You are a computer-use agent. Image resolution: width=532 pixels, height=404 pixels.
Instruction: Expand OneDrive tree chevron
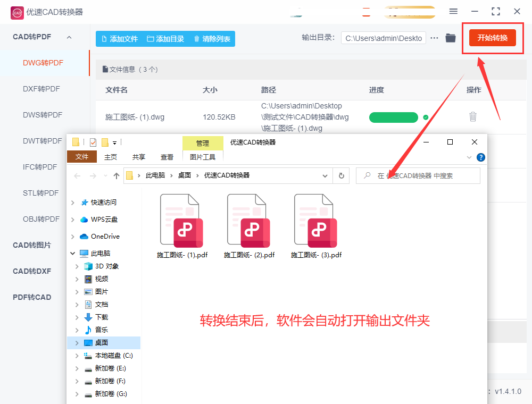pos(72,237)
